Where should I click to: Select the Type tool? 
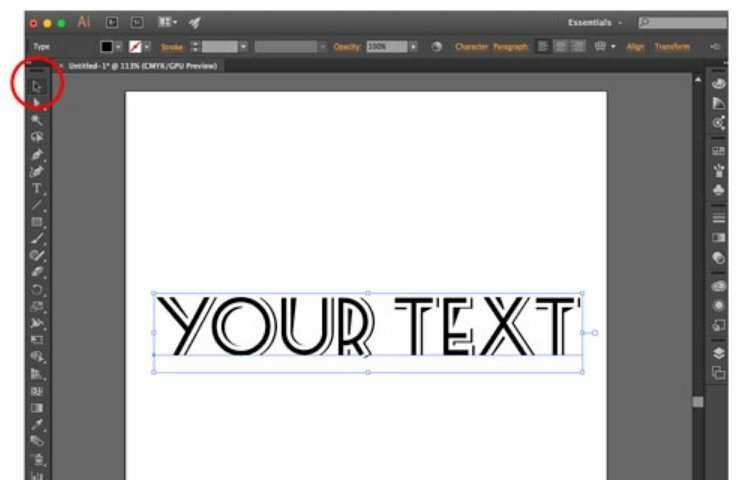[x=37, y=188]
